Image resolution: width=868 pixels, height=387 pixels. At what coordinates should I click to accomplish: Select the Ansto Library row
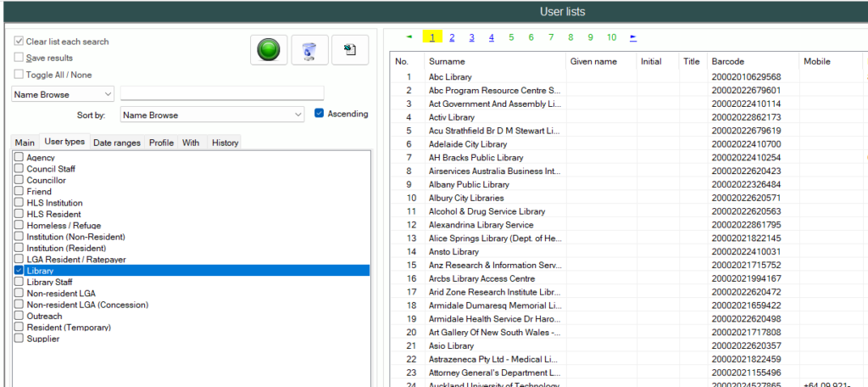(629, 251)
